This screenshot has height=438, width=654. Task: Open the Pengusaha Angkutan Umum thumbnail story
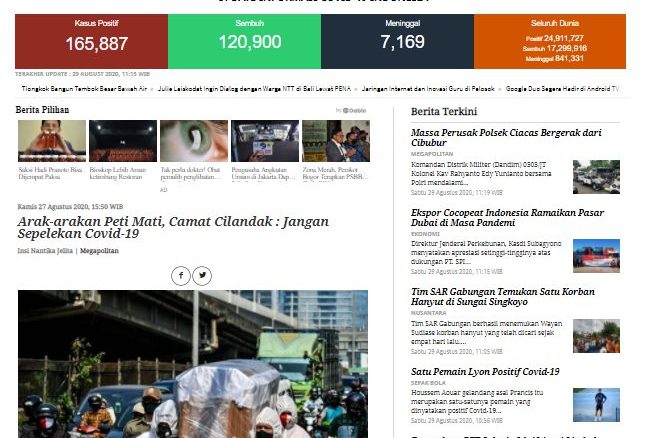tap(265, 141)
